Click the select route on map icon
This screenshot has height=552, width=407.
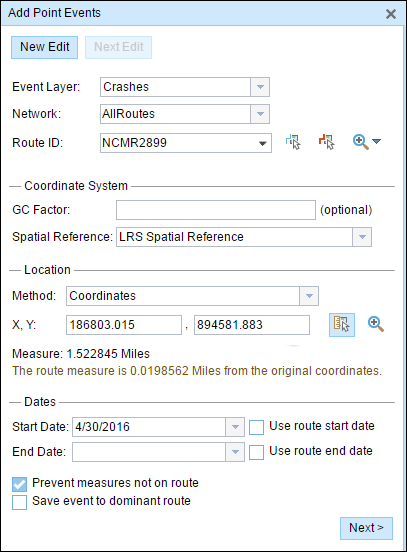coord(293,142)
